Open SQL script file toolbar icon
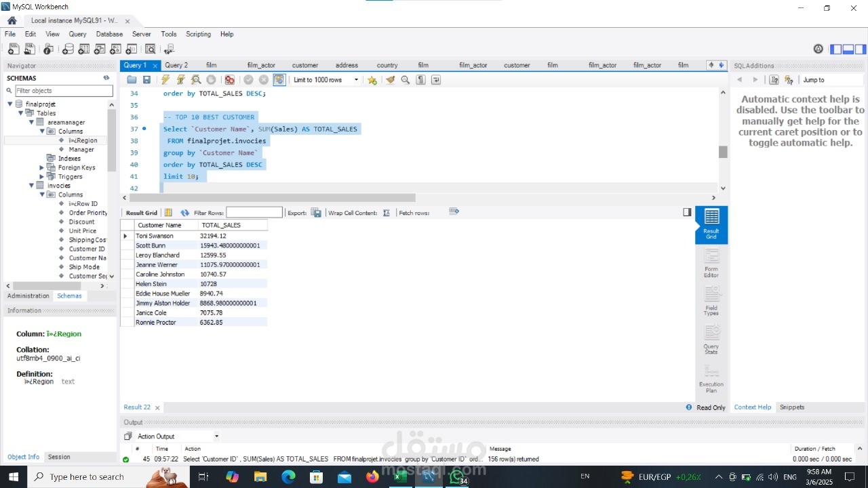Viewport: 868px width, 488px height. (x=29, y=49)
